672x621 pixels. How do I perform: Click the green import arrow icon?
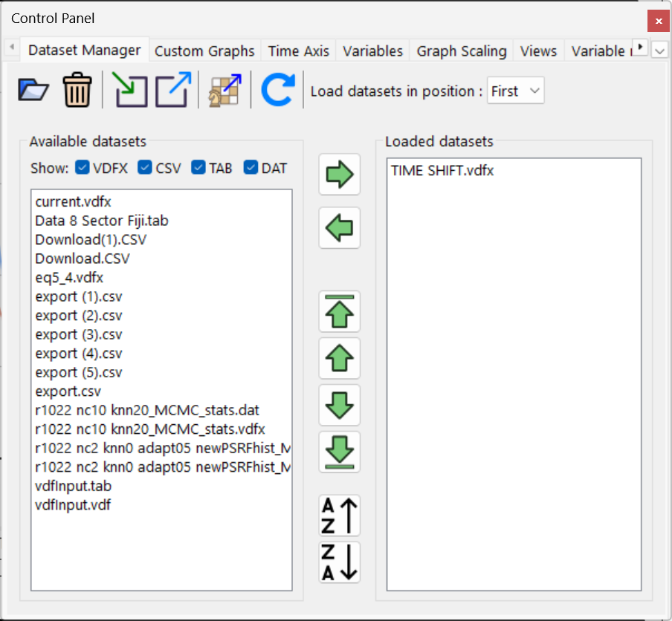[131, 91]
